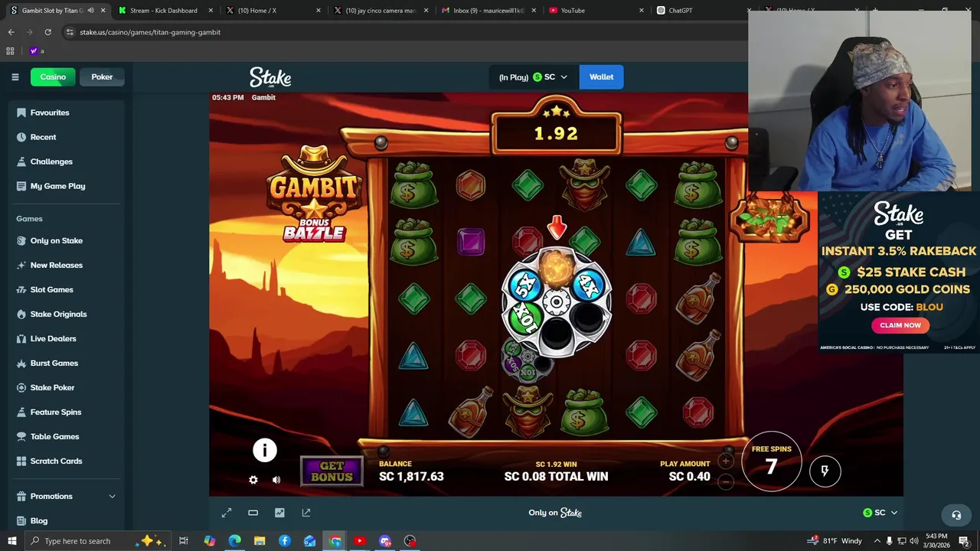This screenshot has height=551, width=980.
Task: Open site information icon in address bar
Action: [70, 32]
